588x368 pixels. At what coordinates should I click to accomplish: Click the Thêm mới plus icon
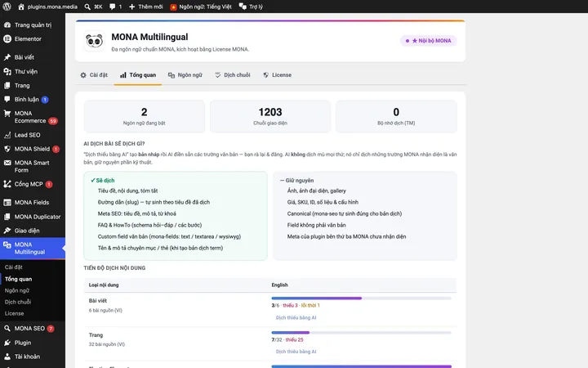tap(131, 7)
